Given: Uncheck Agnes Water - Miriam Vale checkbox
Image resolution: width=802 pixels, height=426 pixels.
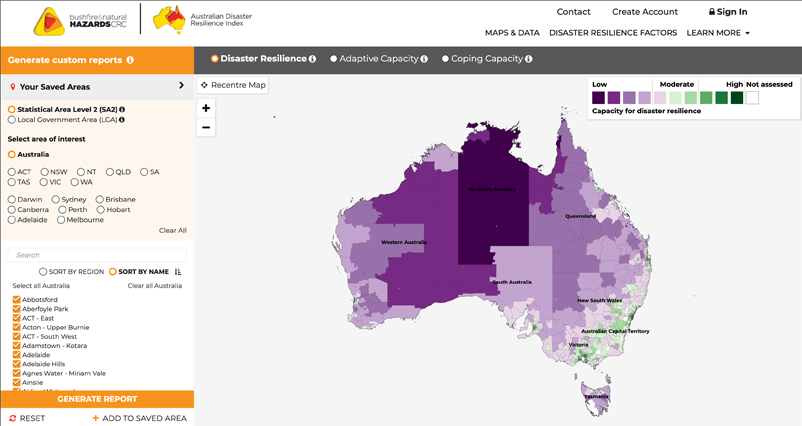Looking at the screenshot, I should tap(16, 373).
